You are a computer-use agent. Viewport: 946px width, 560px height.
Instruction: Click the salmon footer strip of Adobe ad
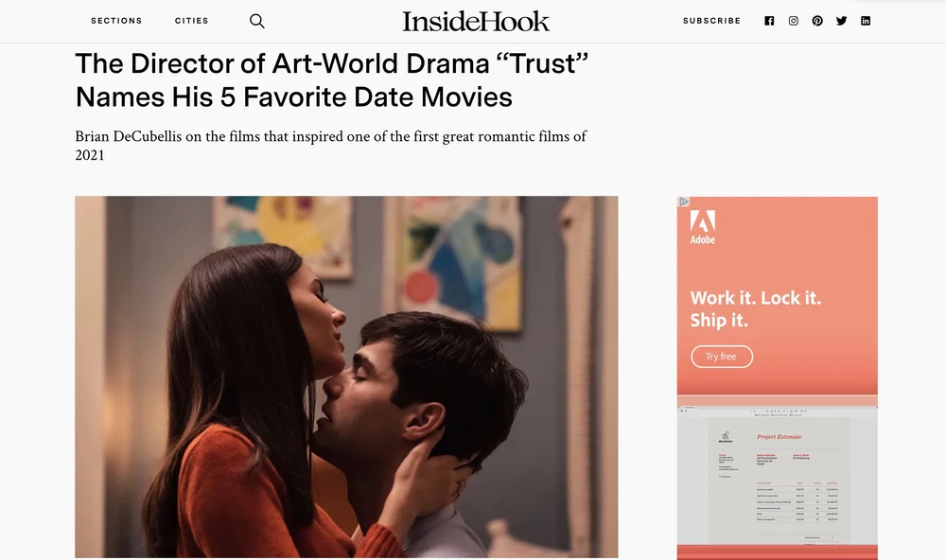tap(778, 552)
